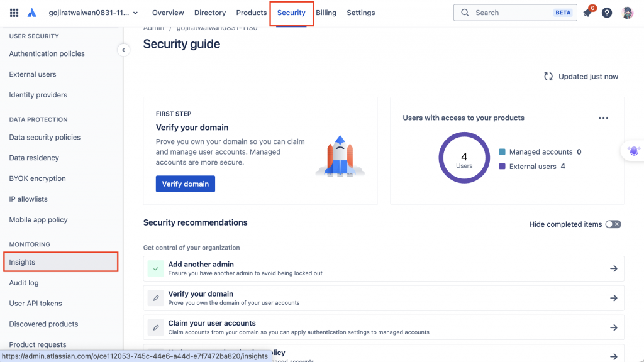This screenshot has height=362, width=644.
Task: Open the Directory tab
Action: (210, 13)
